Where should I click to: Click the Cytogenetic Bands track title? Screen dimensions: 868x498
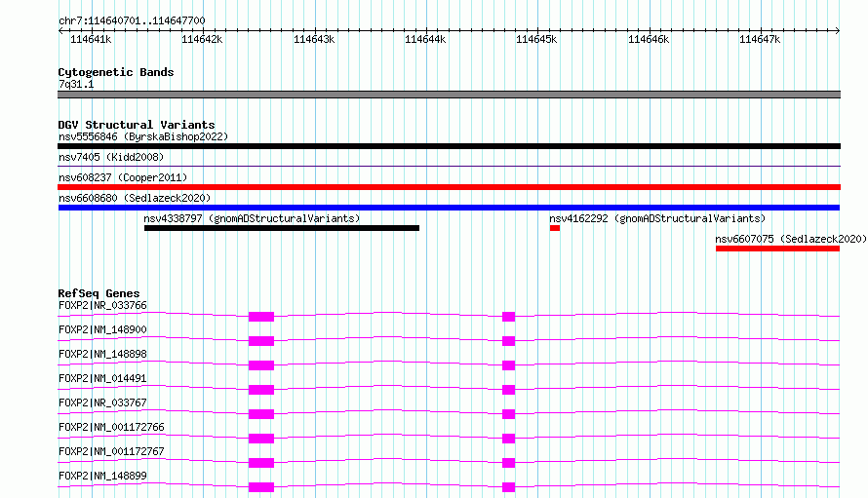(116, 72)
